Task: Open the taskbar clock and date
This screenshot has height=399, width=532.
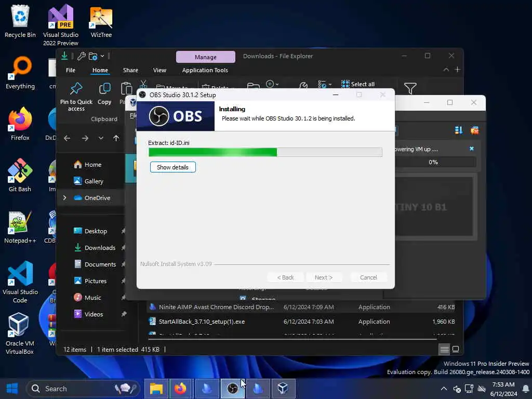Action: (503, 389)
